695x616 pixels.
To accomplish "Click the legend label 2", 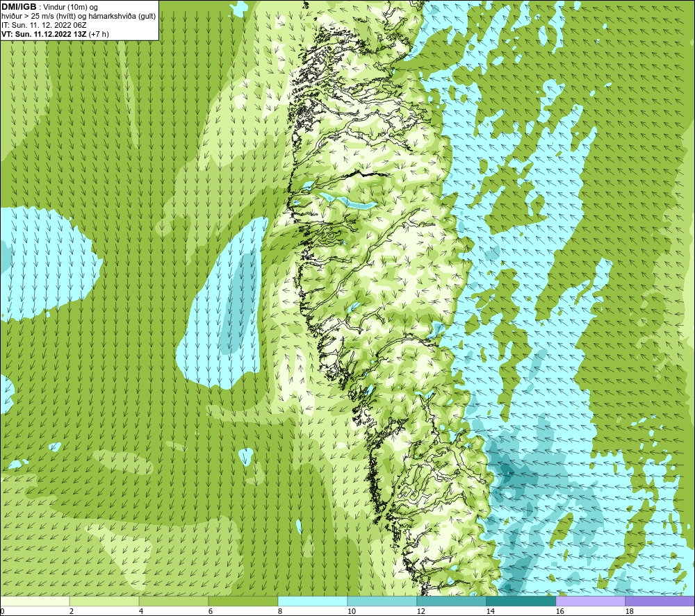I will tap(72, 612).
